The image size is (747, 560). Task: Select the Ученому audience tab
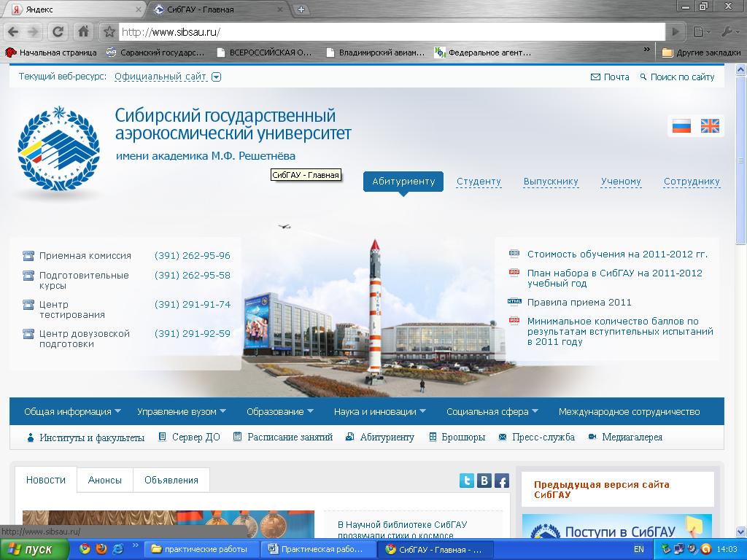621,182
